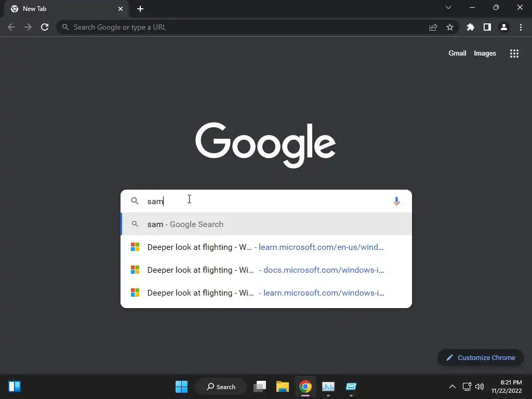
Task: Close the New Tab tab
Action: 121,9
